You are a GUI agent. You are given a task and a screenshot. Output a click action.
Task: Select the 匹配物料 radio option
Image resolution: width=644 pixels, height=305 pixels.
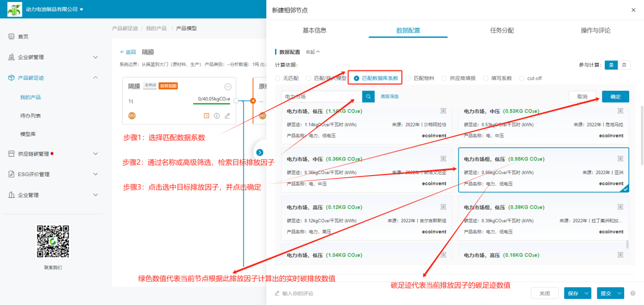click(408, 78)
